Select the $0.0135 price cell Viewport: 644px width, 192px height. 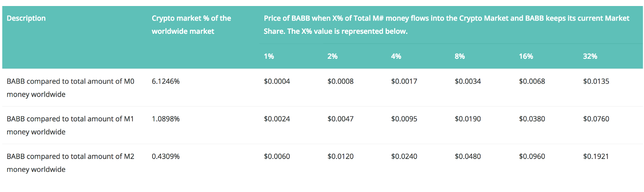pos(596,81)
